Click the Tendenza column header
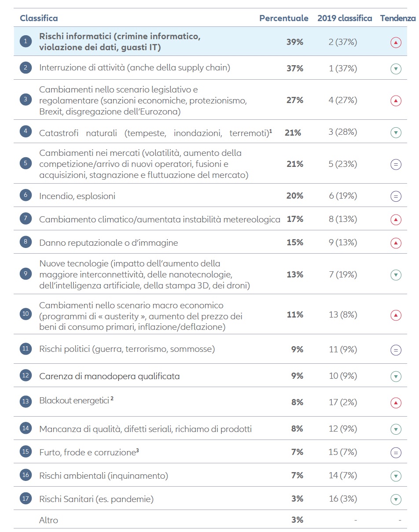 point(397,18)
